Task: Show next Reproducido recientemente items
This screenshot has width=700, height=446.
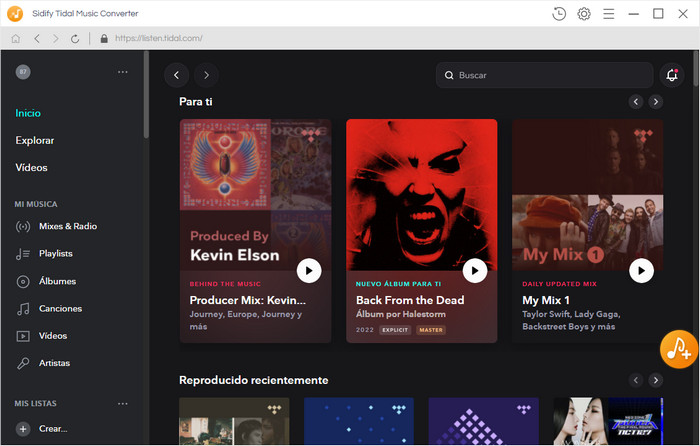Action: click(x=656, y=380)
